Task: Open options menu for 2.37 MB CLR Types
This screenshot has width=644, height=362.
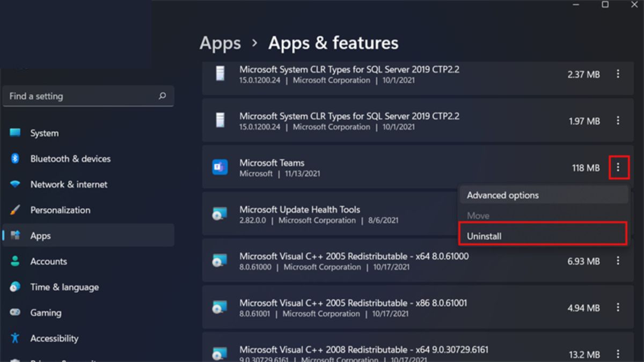Action: coord(618,75)
